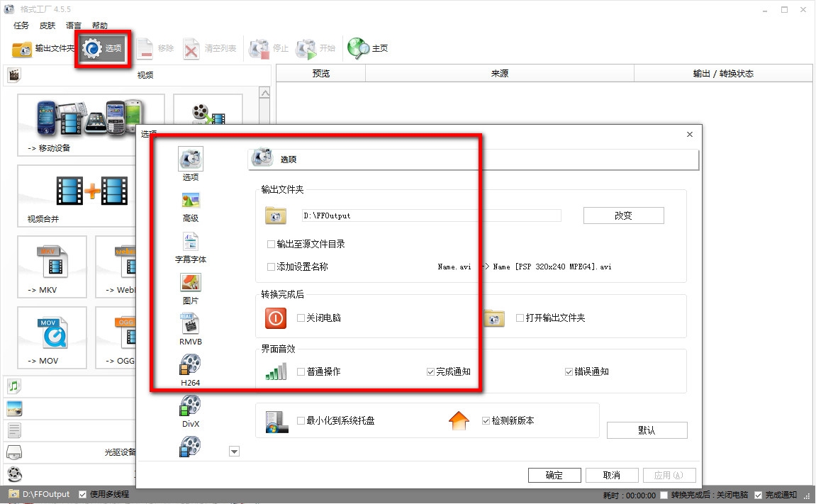Open the 皮肤 menu
This screenshot has width=816, height=504.
tap(47, 26)
